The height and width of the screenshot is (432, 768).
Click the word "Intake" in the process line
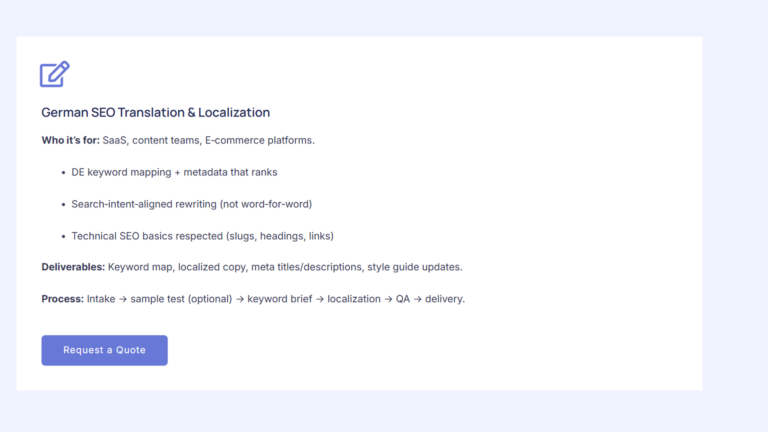click(101, 299)
